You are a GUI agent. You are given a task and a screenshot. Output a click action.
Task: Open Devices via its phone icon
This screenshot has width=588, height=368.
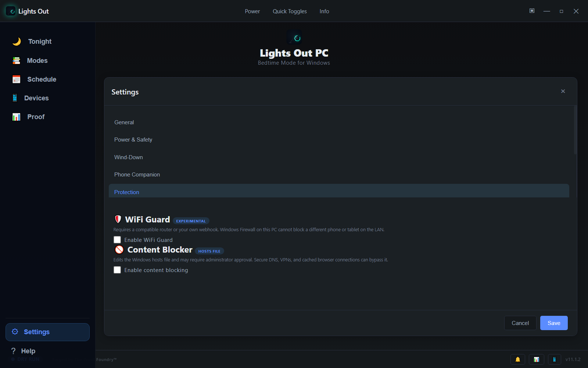point(15,98)
